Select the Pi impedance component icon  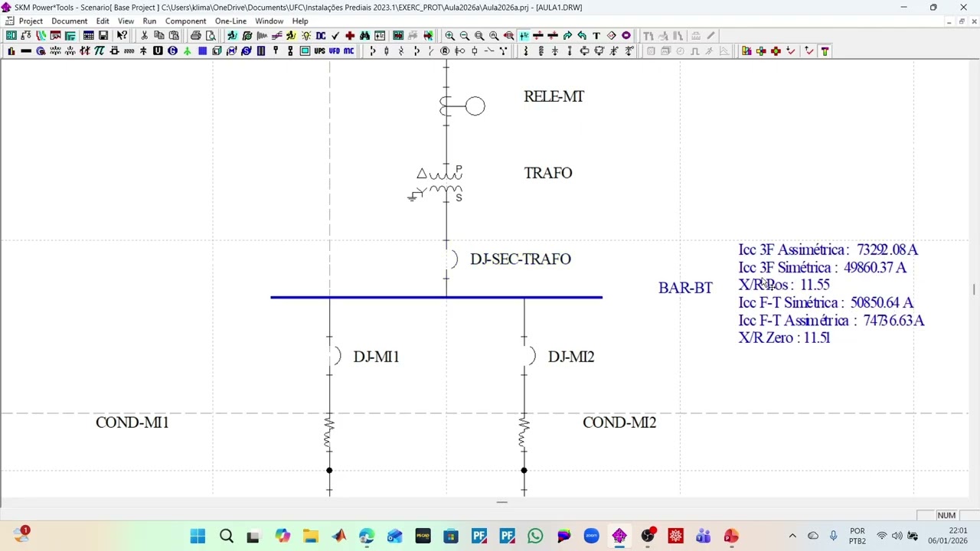coord(100,51)
